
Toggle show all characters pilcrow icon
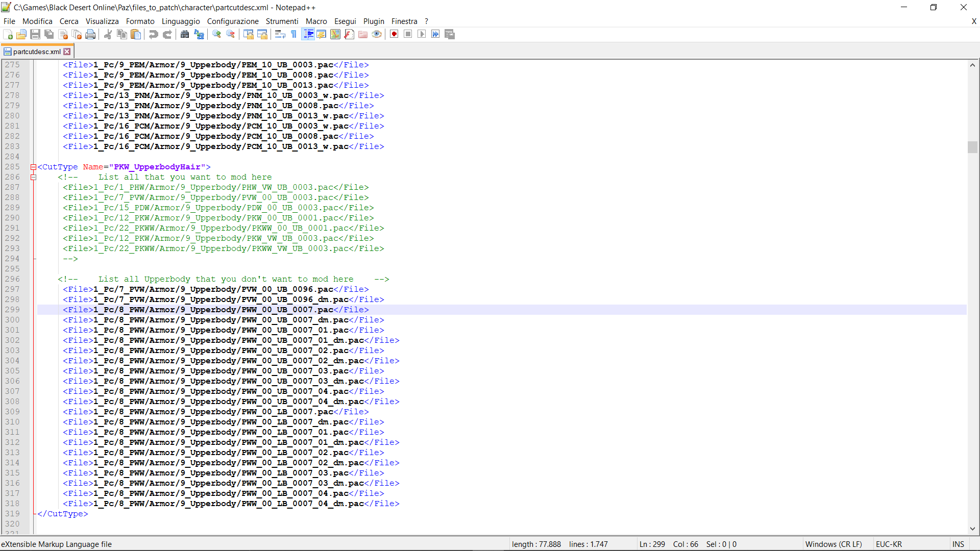(294, 34)
